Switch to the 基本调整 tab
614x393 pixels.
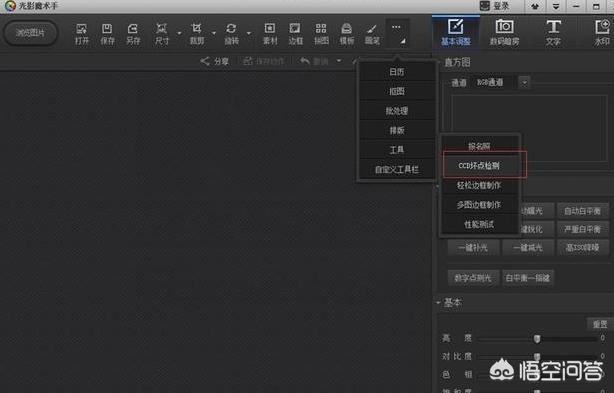(x=456, y=33)
